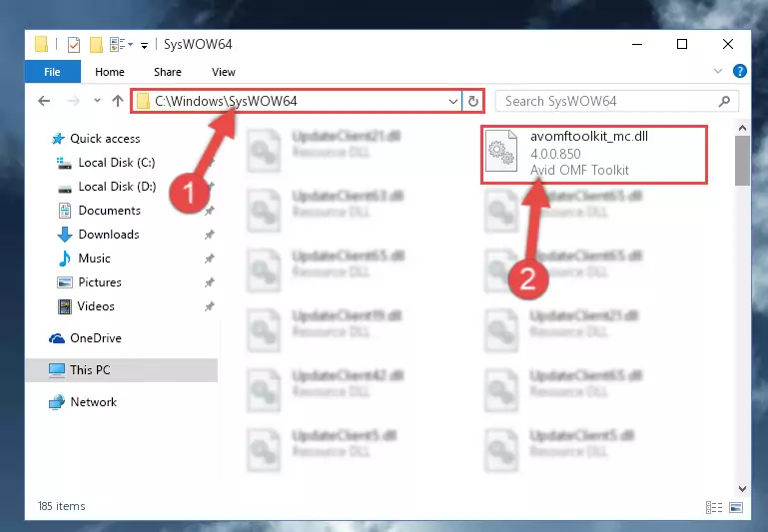Click the avomftoolkit_mc.dll gear file icon

click(501, 151)
